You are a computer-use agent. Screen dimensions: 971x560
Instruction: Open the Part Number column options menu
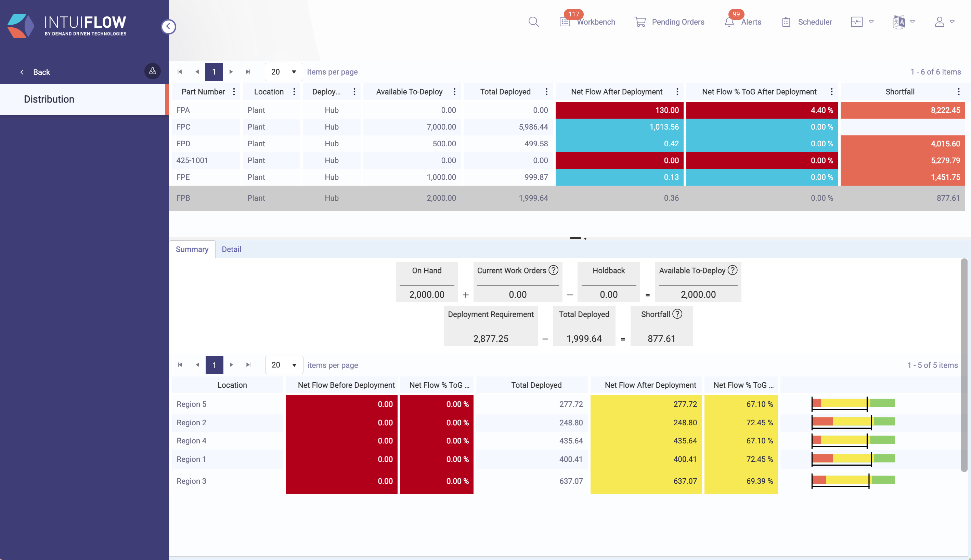(x=234, y=92)
